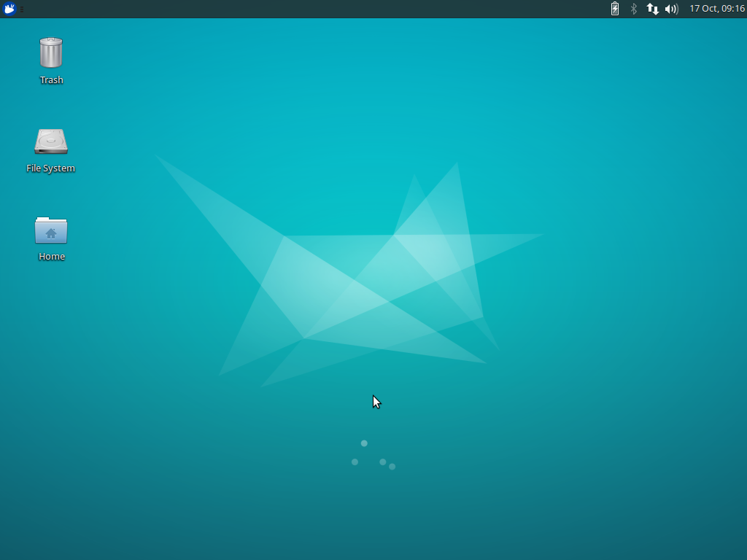Select the Home label text
The image size is (747, 560).
51,256
